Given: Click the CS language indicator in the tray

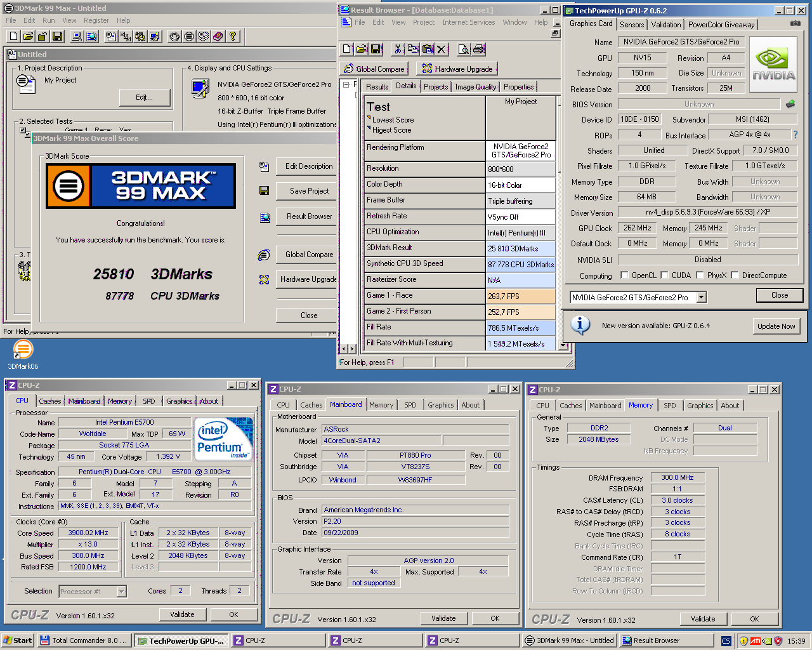Looking at the screenshot, I should tap(726, 641).
